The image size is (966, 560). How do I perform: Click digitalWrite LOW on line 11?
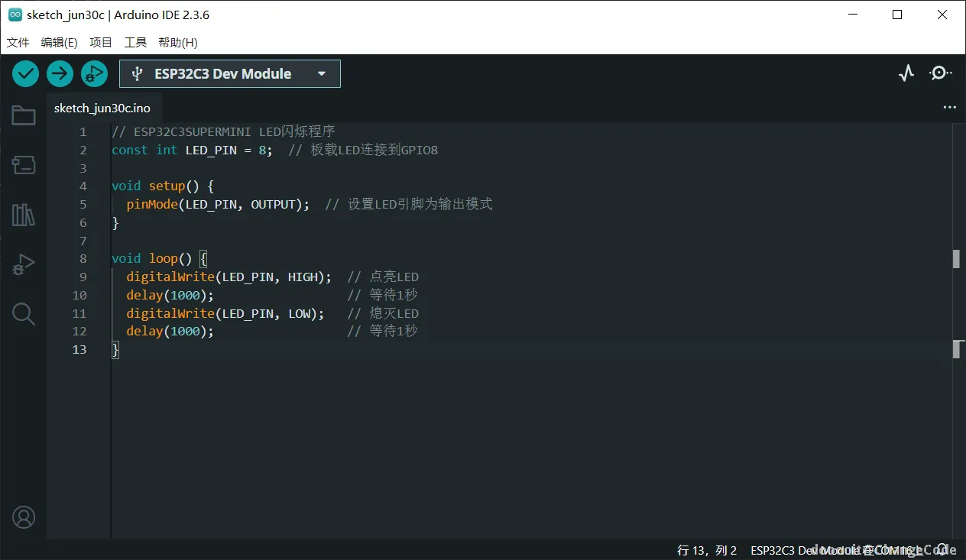pos(225,313)
